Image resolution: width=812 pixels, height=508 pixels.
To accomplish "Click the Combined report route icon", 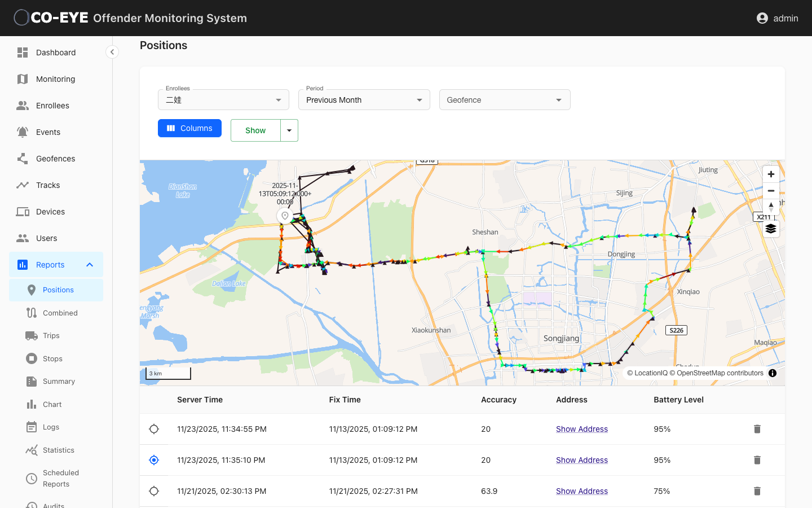I will 32,313.
